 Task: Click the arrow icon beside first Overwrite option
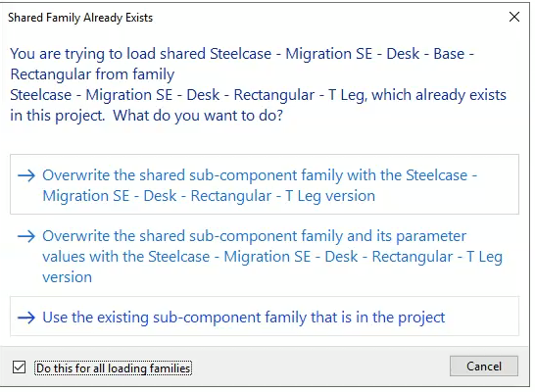pos(26,175)
